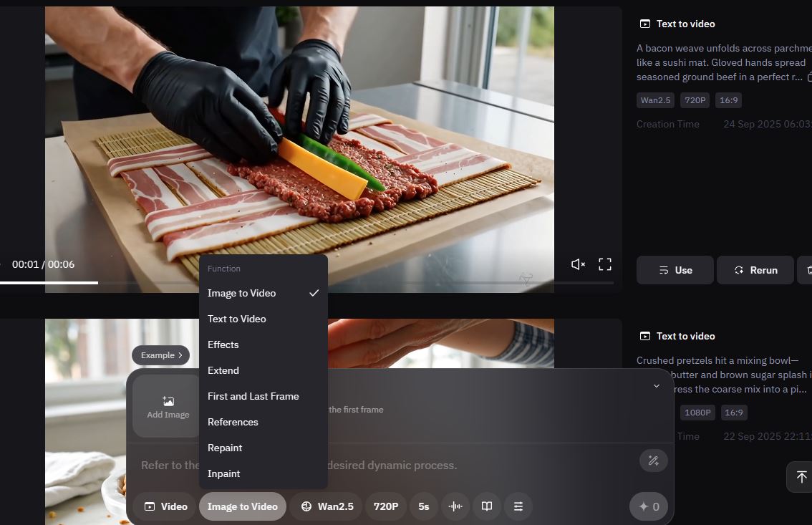
Task: Open the 720P resolution dropdown
Action: coord(386,506)
